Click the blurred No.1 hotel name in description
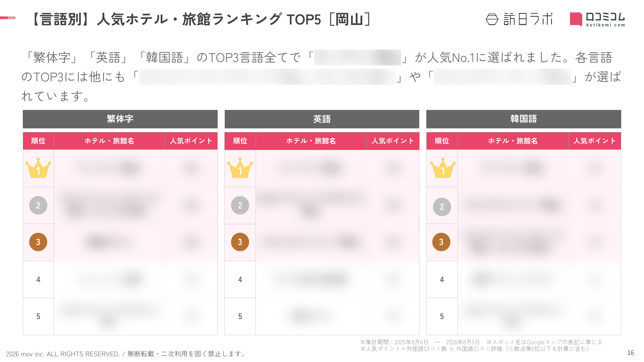The height and width of the screenshot is (362, 644). (358, 57)
